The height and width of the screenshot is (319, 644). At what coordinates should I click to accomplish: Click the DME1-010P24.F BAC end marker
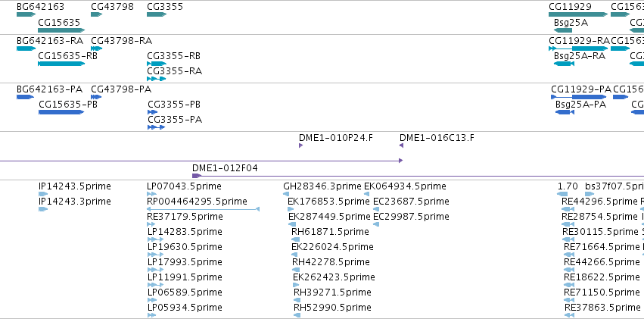coord(300,145)
